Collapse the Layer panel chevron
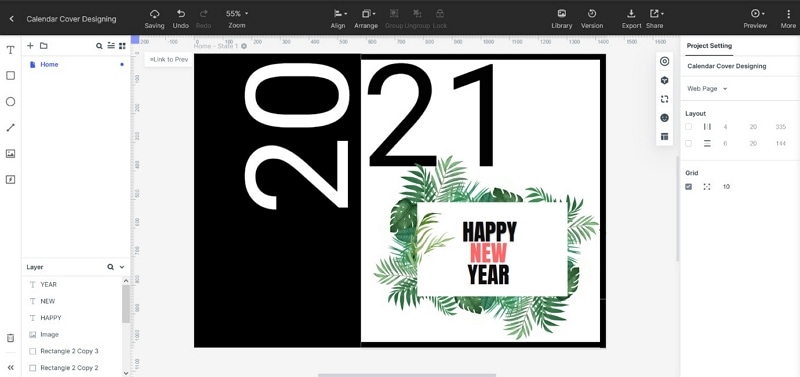800x377 pixels. coord(122,267)
